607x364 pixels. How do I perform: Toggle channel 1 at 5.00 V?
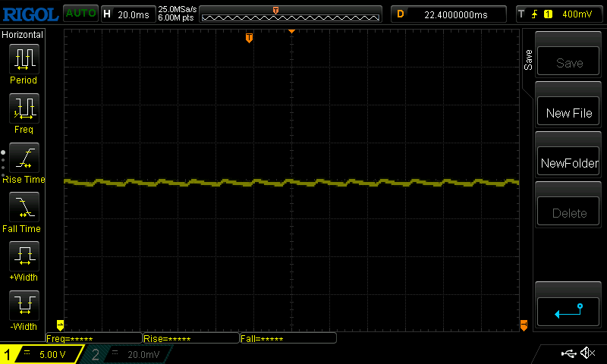[x=42, y=354]
